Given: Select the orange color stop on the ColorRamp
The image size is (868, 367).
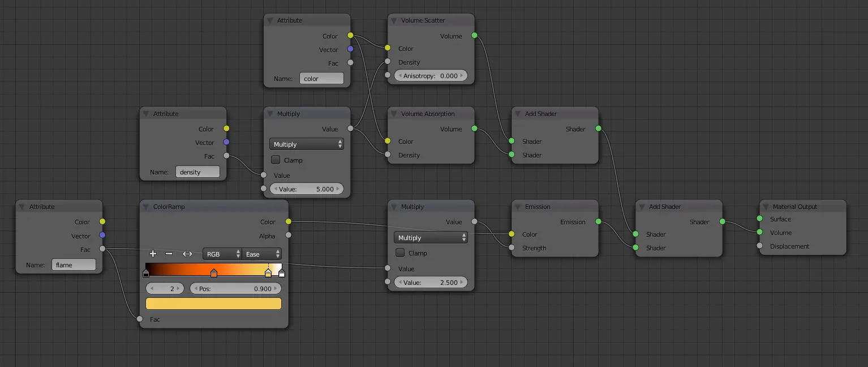Looking at the screenshot, I should pos(214,274).
